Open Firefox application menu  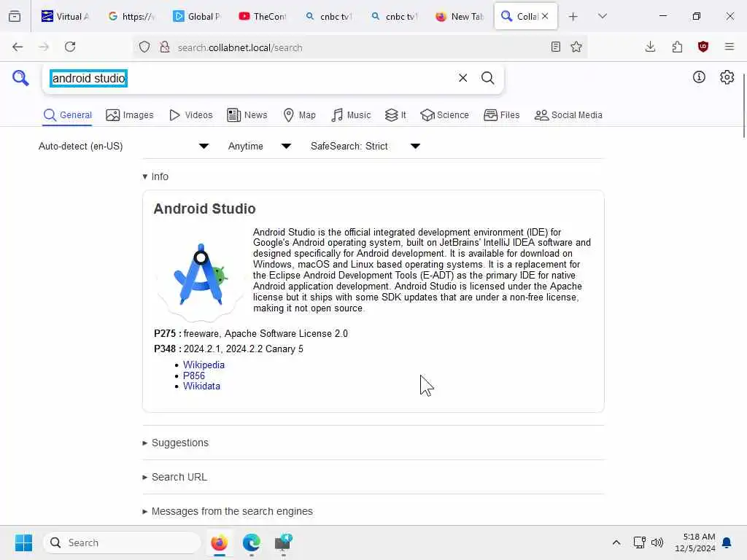729,47
